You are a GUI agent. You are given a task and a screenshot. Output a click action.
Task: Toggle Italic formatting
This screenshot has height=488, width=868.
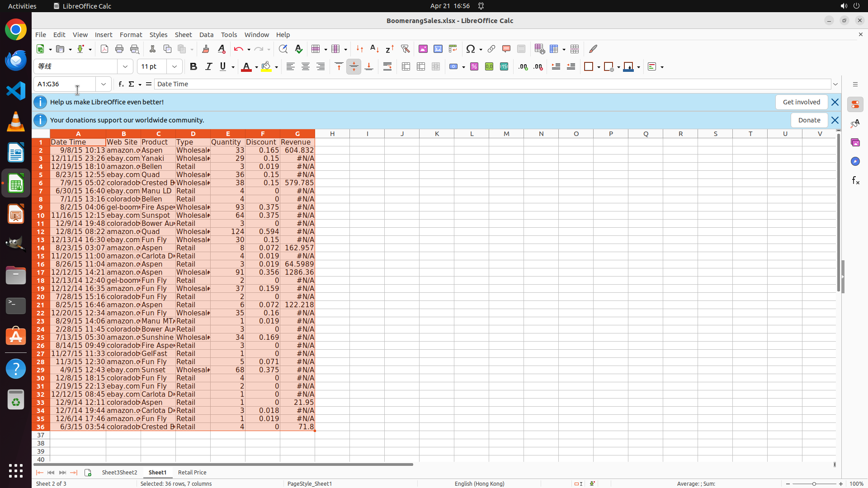208,67
